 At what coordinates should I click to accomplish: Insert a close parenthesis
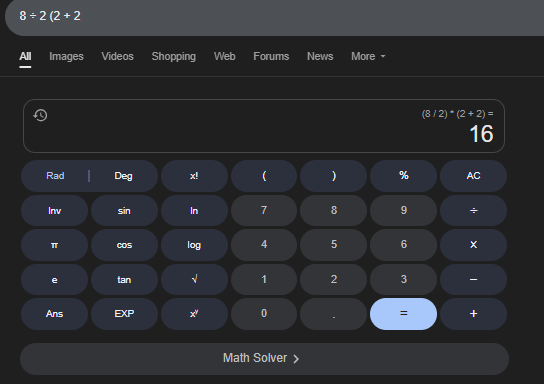[x=334, y=176]
